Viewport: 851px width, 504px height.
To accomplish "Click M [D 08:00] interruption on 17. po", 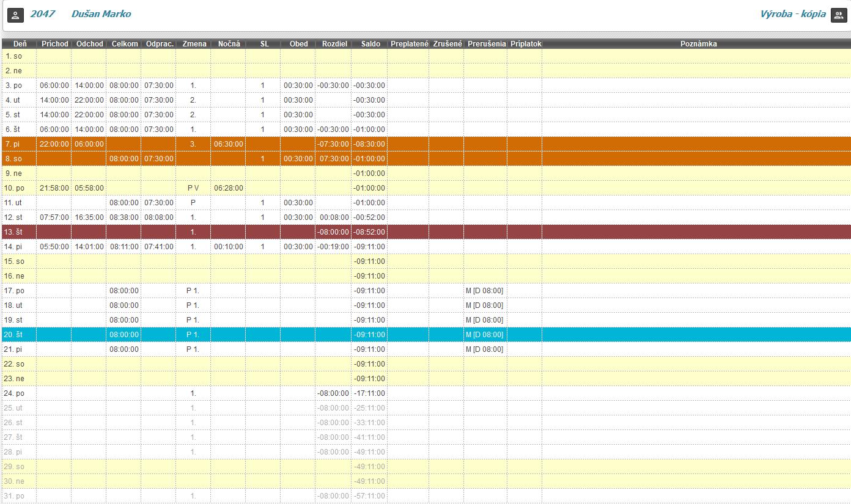I will coord(484,291).
